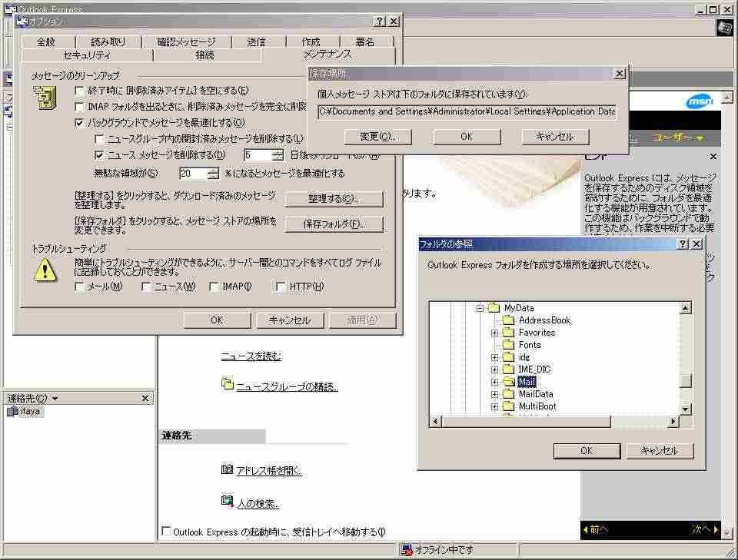Toggle delete read messages in newsgroups
The width and height of the screenshot is (738, 560).
click(99, 139)
